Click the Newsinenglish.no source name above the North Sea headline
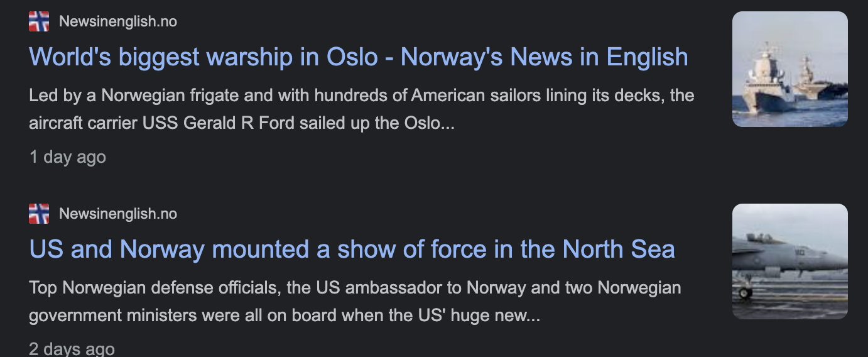 pos(118,214)
